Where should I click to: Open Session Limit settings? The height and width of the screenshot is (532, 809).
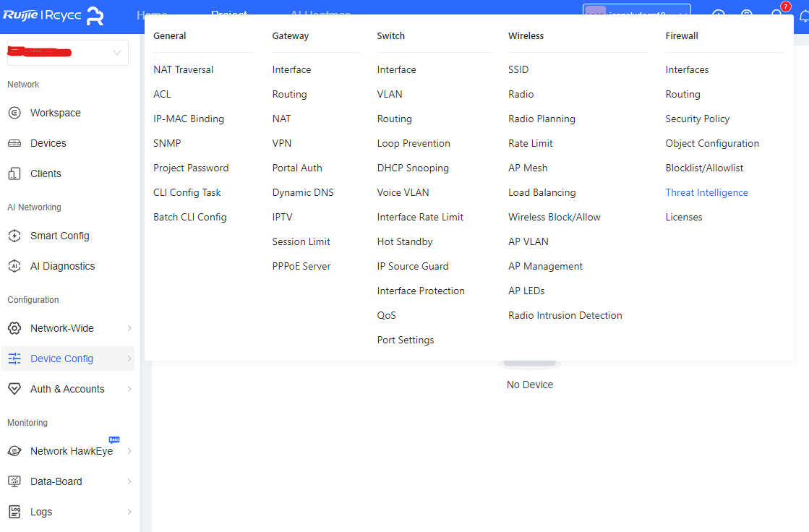pos(301,242)
